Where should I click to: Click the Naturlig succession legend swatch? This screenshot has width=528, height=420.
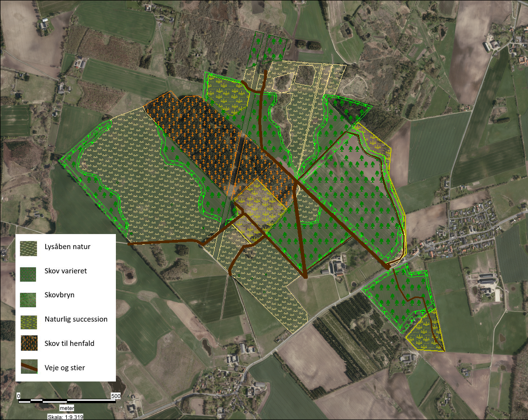[29, 322]
